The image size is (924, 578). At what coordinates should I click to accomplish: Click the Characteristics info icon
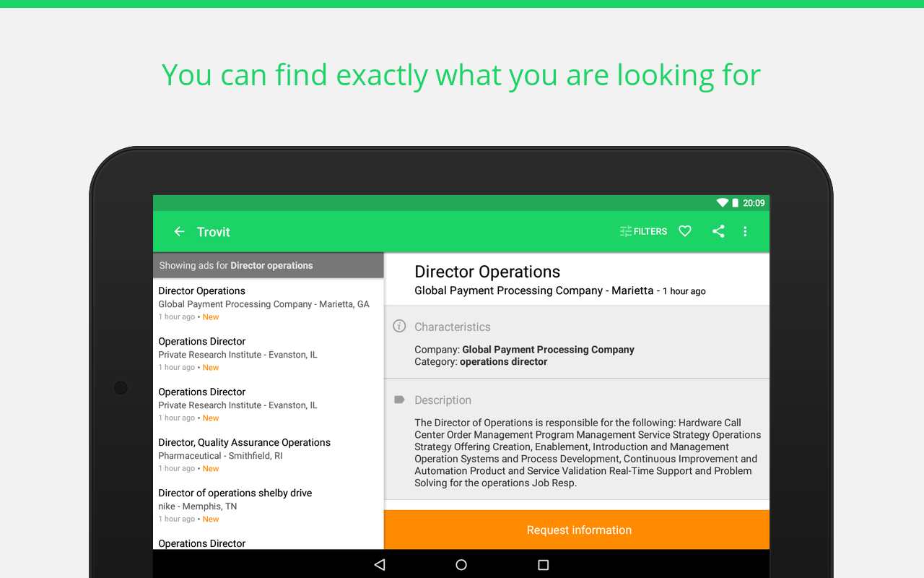[x=399, y=327]
